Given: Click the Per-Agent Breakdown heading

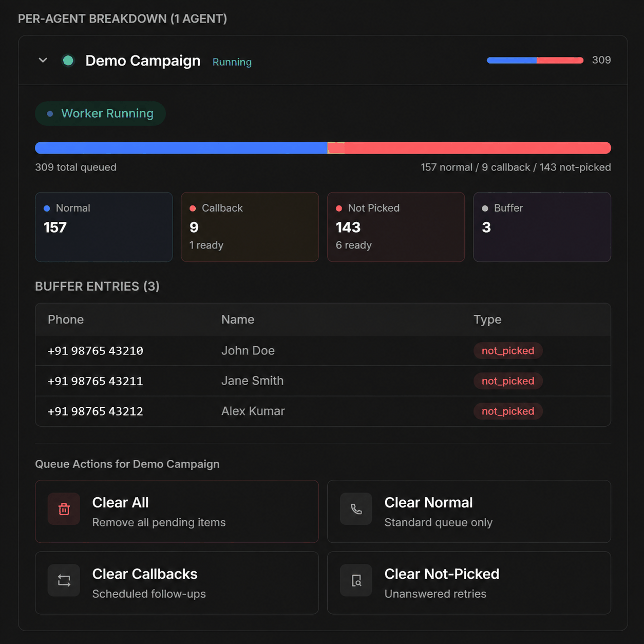Looking at the screenshot, I should 122,19.
